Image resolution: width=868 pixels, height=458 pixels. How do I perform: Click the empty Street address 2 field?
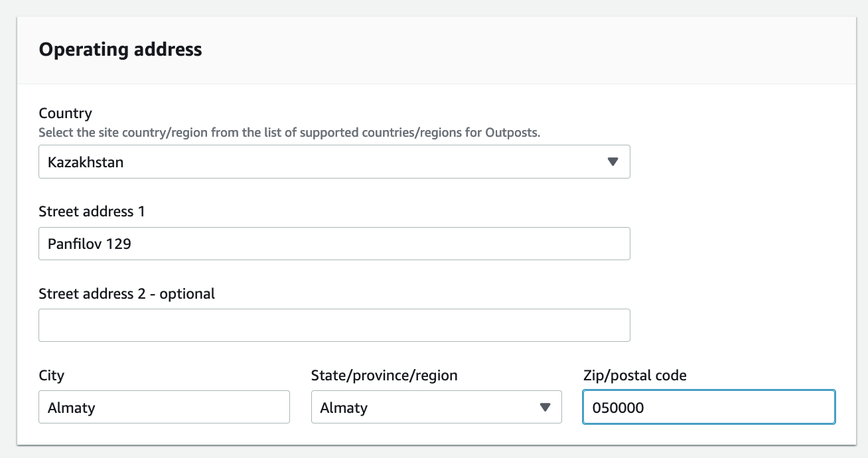(x=334, y=325)
